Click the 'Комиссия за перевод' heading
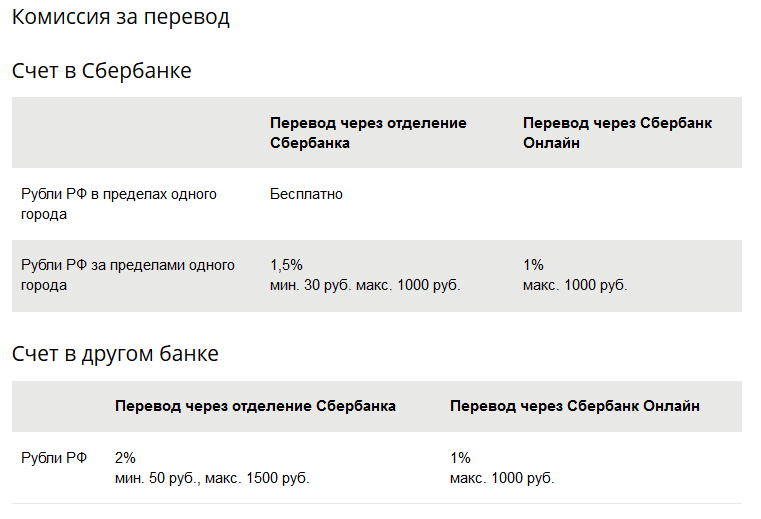 tap(120, 17)
